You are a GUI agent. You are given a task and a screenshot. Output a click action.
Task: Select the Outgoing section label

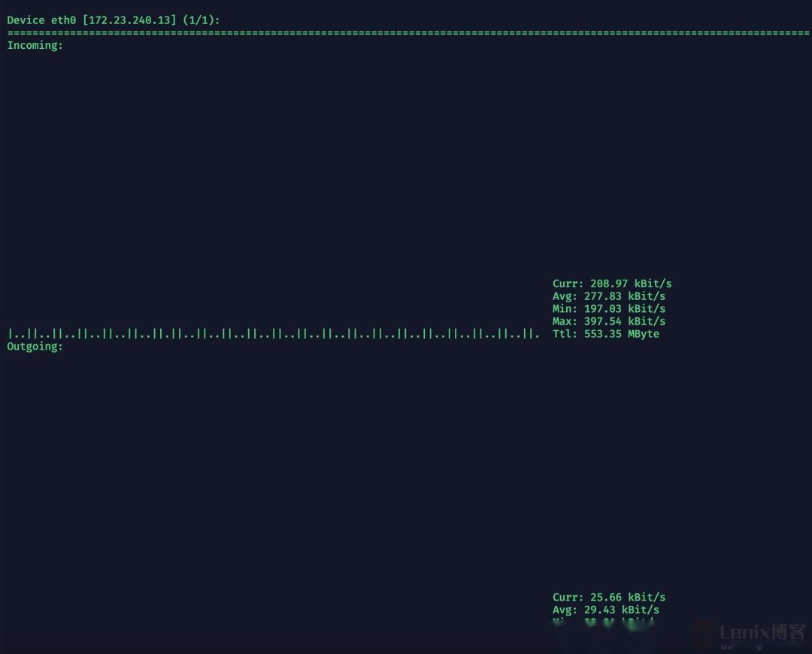(34, 347)
